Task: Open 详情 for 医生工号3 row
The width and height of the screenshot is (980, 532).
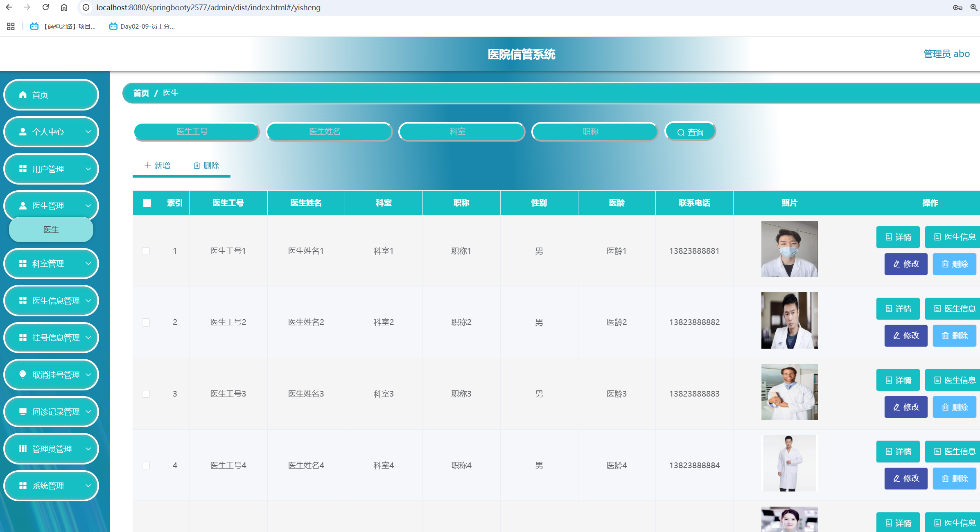Action: pos(898,380)
